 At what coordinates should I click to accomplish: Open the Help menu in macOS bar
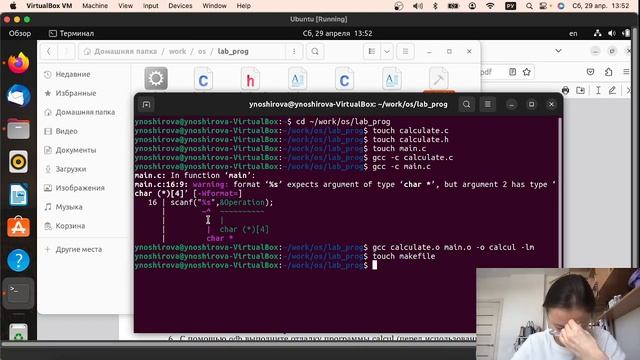(x=244, y=6)
